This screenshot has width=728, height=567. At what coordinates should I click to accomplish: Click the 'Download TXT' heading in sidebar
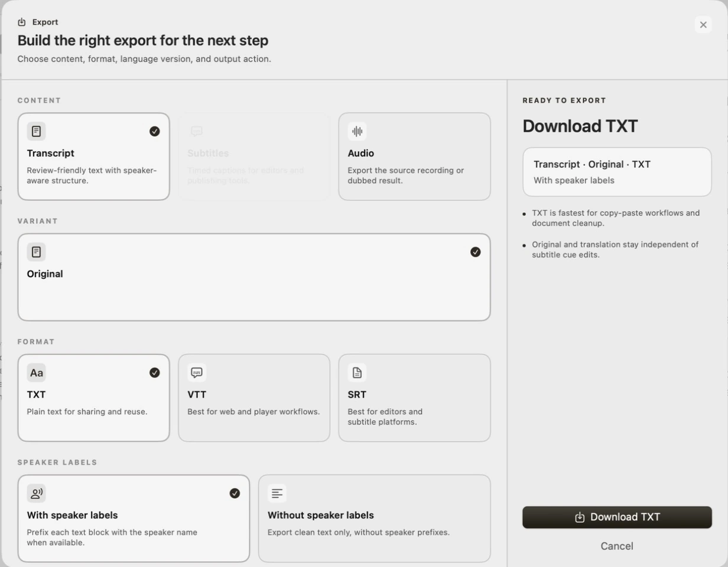point(580,126)
